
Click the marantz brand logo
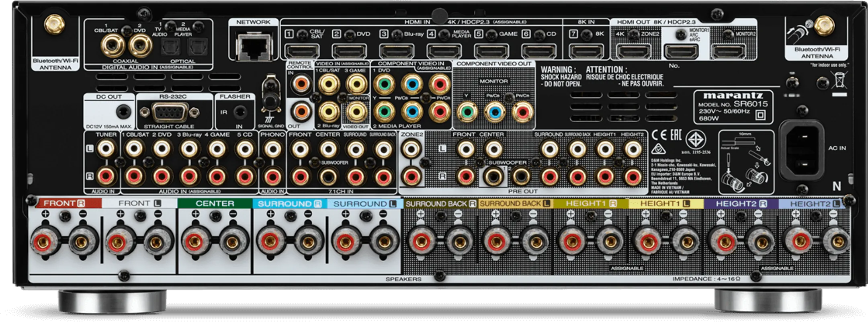tap(733, 96)
